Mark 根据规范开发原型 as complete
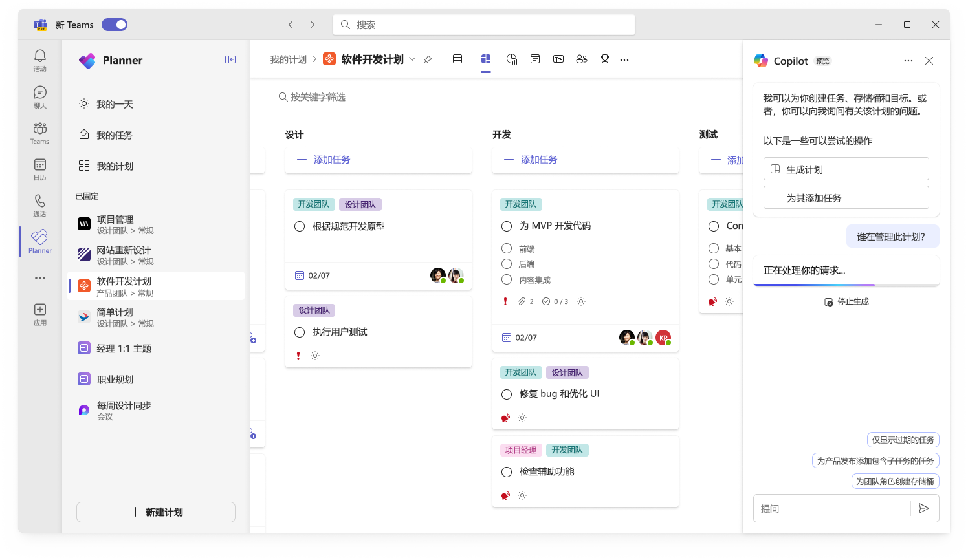Screen dimensions: 968x560 300,226
